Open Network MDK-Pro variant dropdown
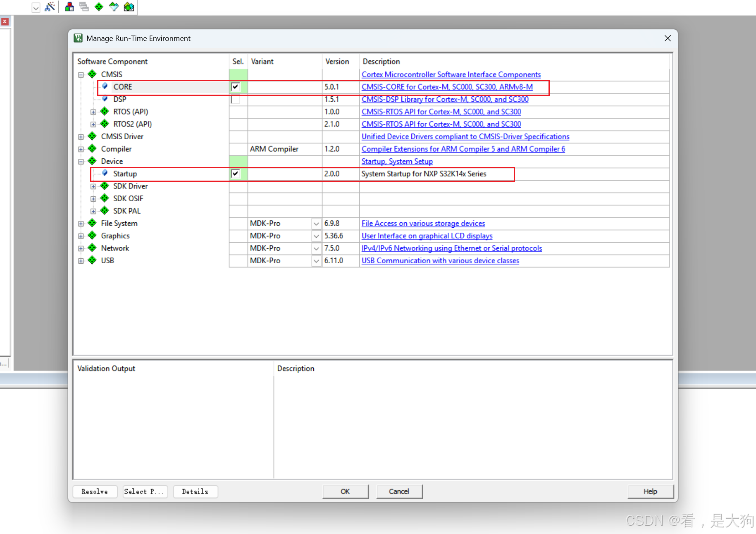756x534 pixels. click(x=316, y=248)
